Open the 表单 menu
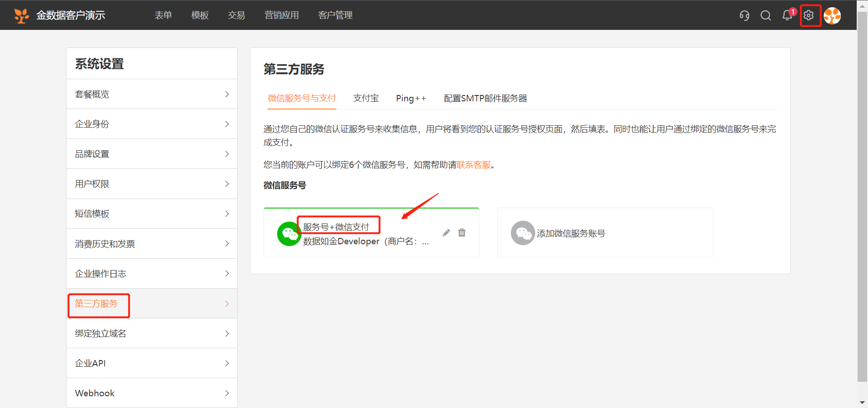Image resolution: width=868 pixels, height=408 pixels. 163,15
